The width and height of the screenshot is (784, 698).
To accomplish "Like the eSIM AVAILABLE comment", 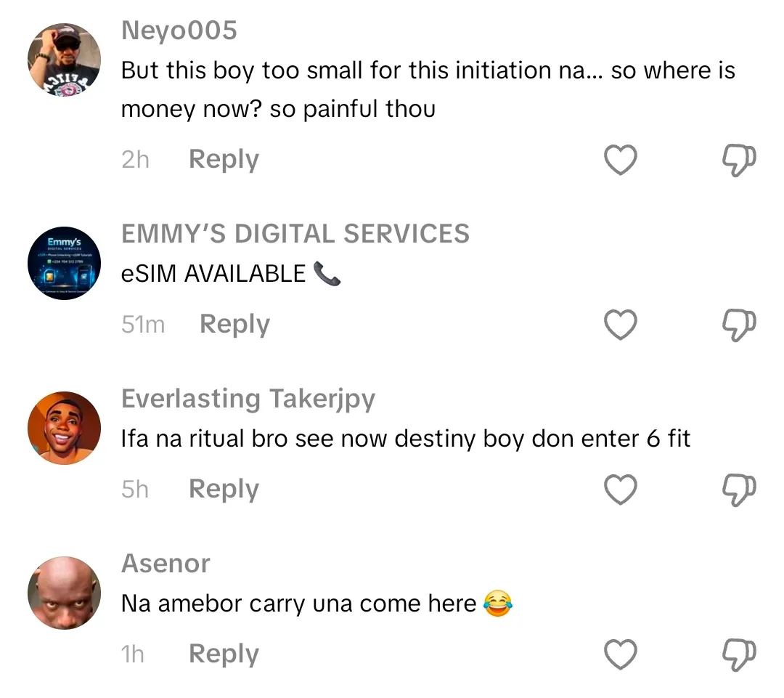I will [x=621, y=325].
